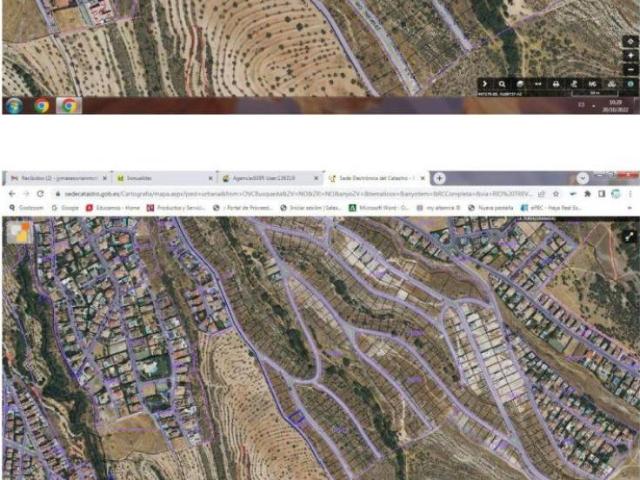Open the ePBC - Haya Real Es... bookmark
Screen dimensions: 640x480
(x=551, y=208)
